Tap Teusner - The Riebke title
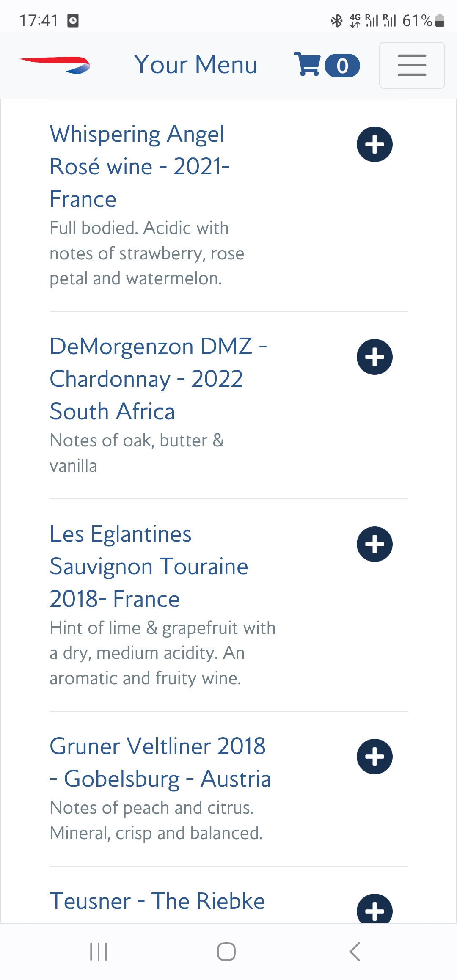Image resolution: width=457 pixels, height=980 pixels. (157, 901)
